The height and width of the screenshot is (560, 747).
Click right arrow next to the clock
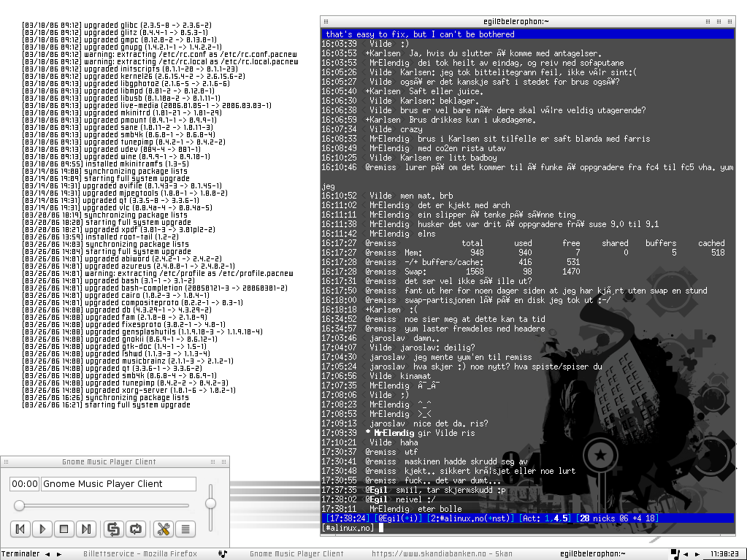point(697,554)
